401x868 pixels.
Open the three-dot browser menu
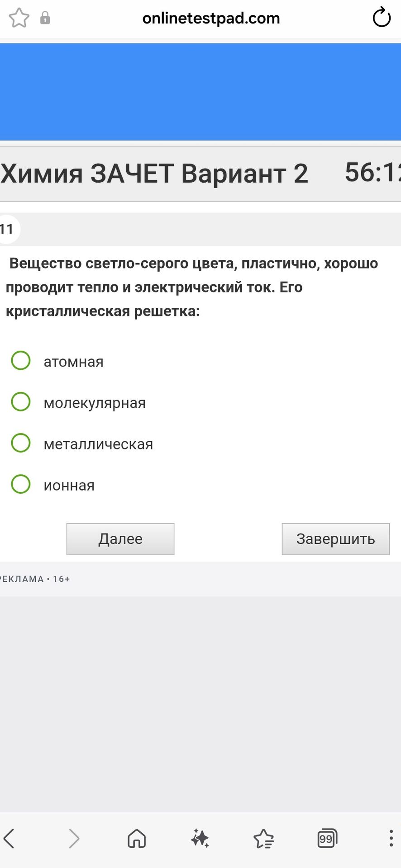tap(391, 838)
